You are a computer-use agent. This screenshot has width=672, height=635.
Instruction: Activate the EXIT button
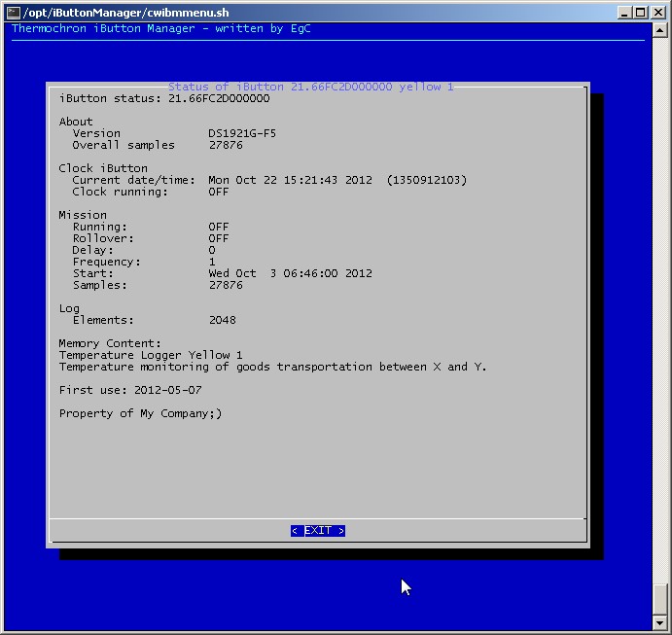coord(318,530)
